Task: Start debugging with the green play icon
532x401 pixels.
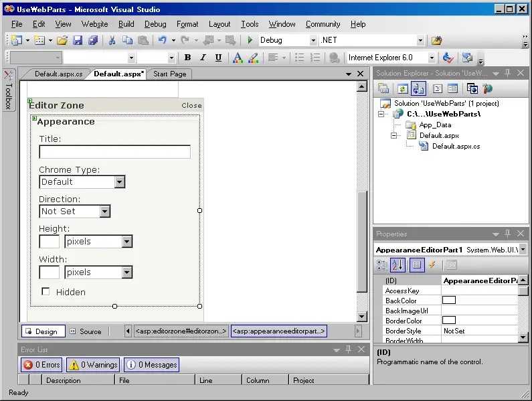Action: (x=250, y=40)
